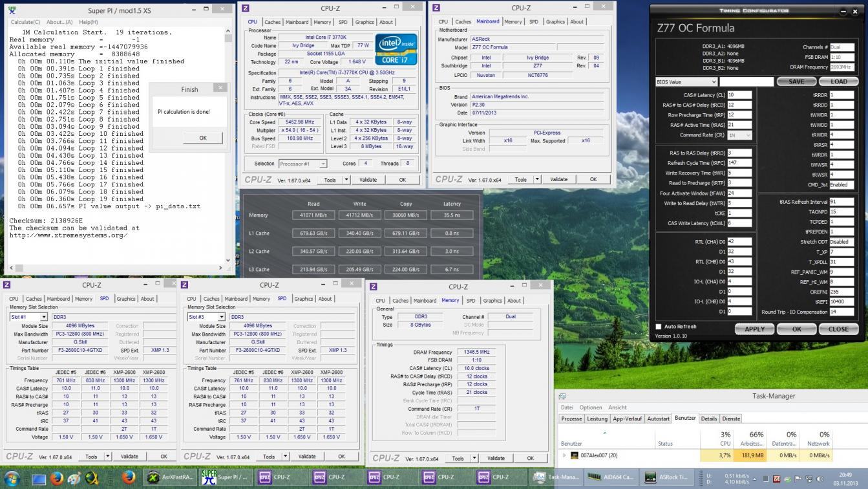Click Validate in Memory CPU-Z window
868x489 pixels.
tap(496, 458)
